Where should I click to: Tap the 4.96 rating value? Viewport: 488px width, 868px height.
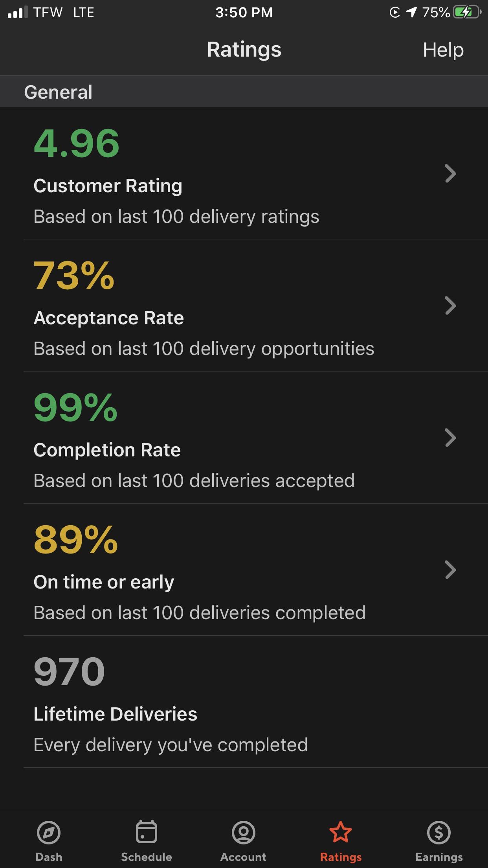pos(77,143)
